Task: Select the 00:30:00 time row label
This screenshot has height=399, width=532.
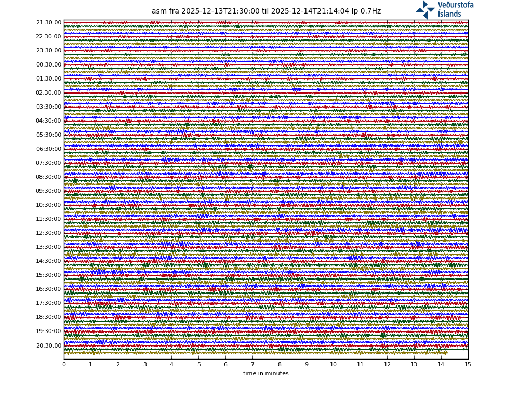Action: point(49,65)
